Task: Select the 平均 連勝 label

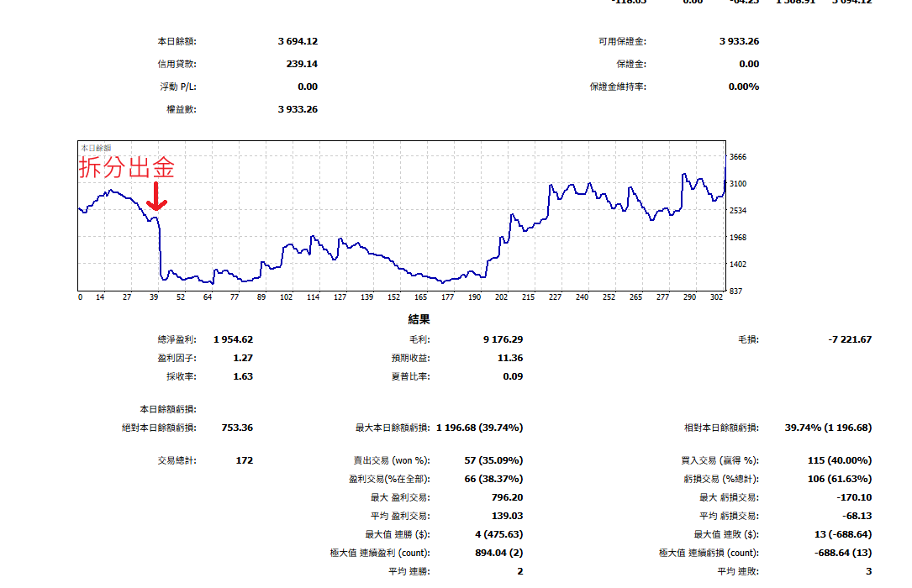Action: pos(409,572)
